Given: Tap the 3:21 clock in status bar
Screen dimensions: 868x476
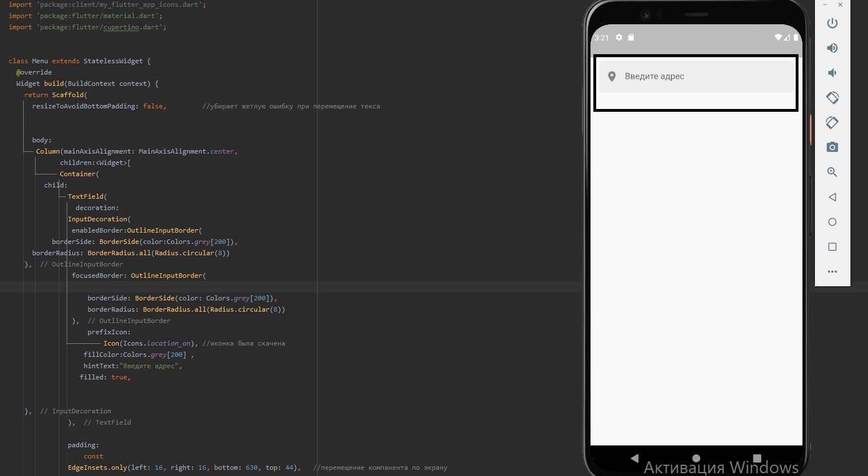Looking at the screenshot, I should pyautogui.click(x=602, y=38).
